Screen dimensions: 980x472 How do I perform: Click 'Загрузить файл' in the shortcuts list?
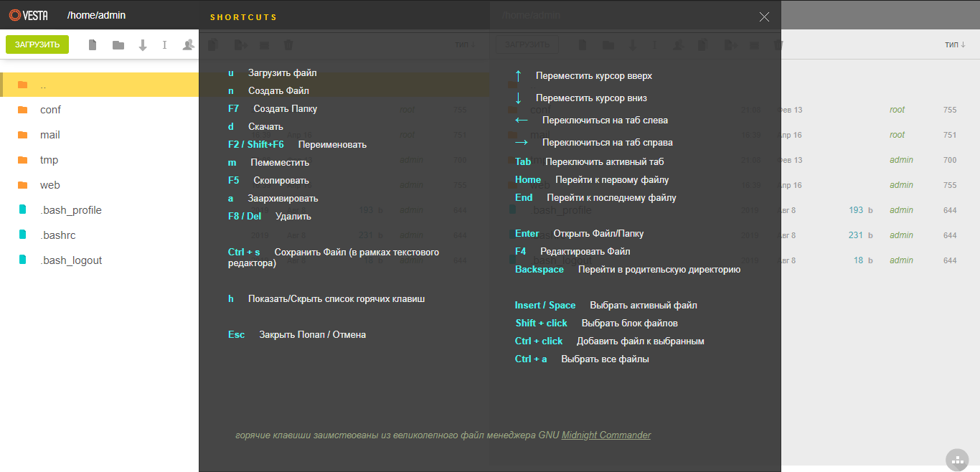pos(282,73)
